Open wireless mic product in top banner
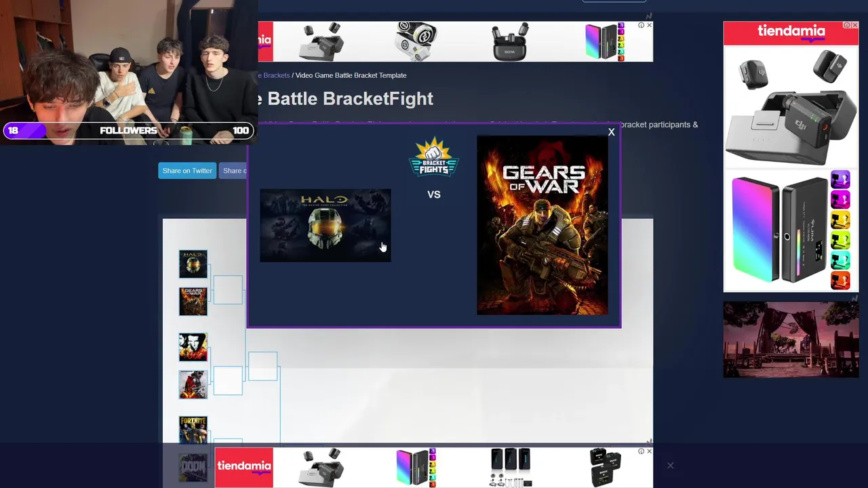 (322, 41)
